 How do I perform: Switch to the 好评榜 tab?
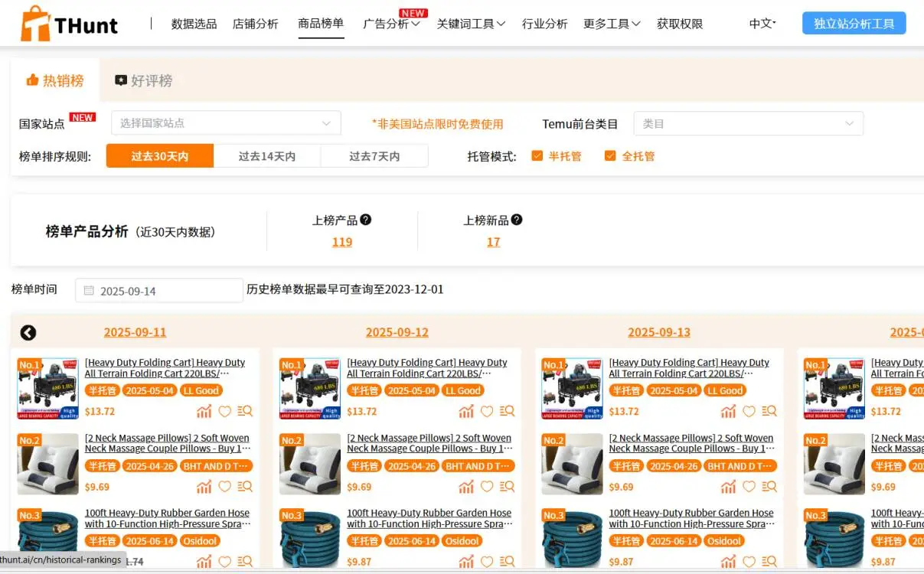click(x=143, y=80)
